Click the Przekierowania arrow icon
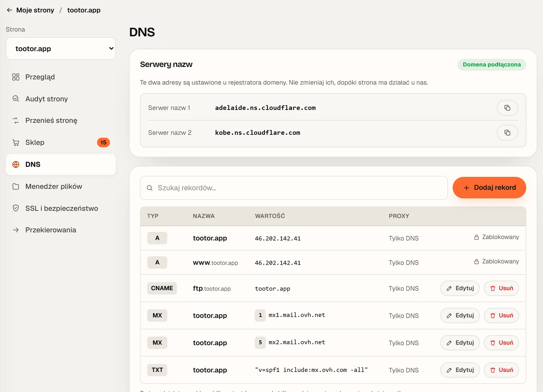This screenshot has width=543, height=392. click(x=16, y=230)
